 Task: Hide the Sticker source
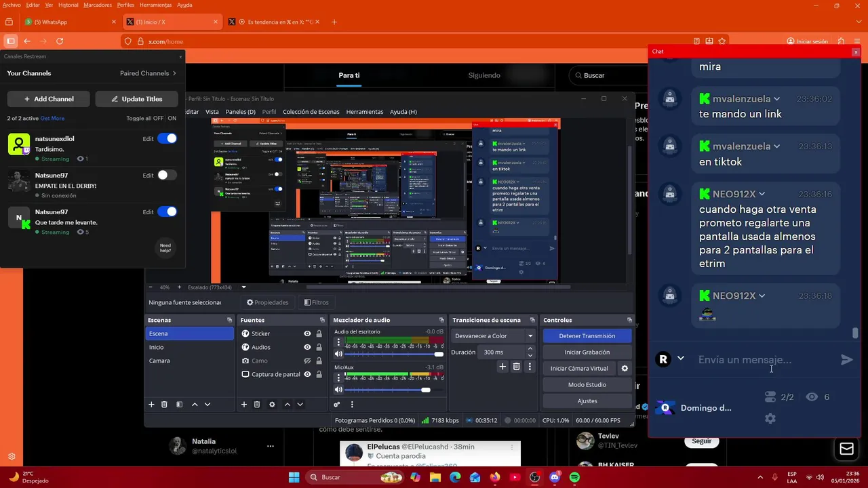pos(307,333)
